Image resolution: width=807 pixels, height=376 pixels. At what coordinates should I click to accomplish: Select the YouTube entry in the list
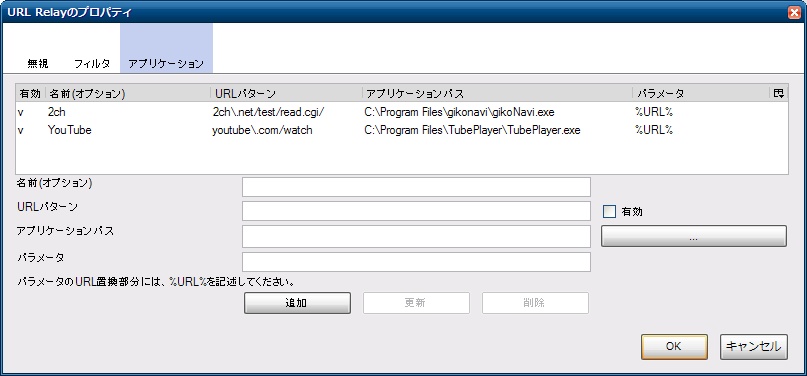click(401, 130)
